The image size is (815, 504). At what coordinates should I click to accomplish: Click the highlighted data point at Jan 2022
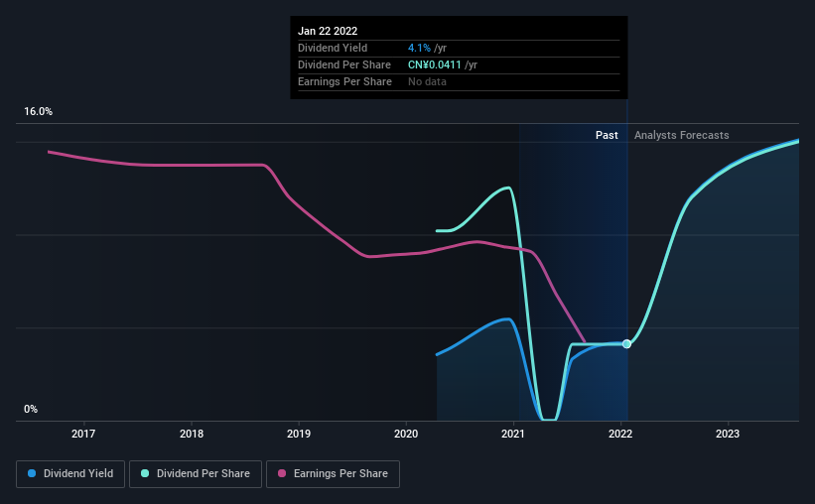click(x=626, y=344)
